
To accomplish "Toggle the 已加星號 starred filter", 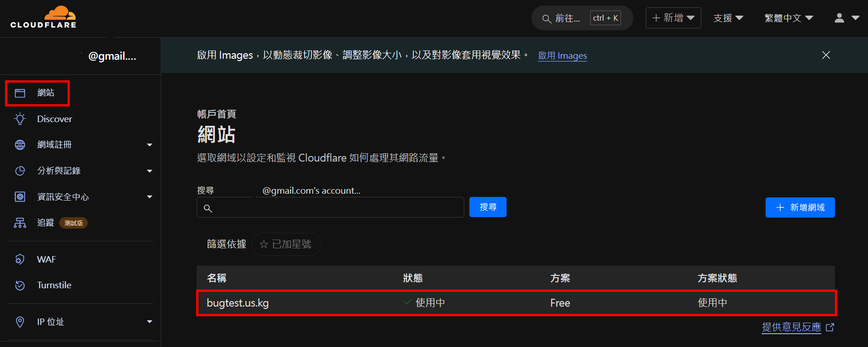I will click(x=286, y=244).
